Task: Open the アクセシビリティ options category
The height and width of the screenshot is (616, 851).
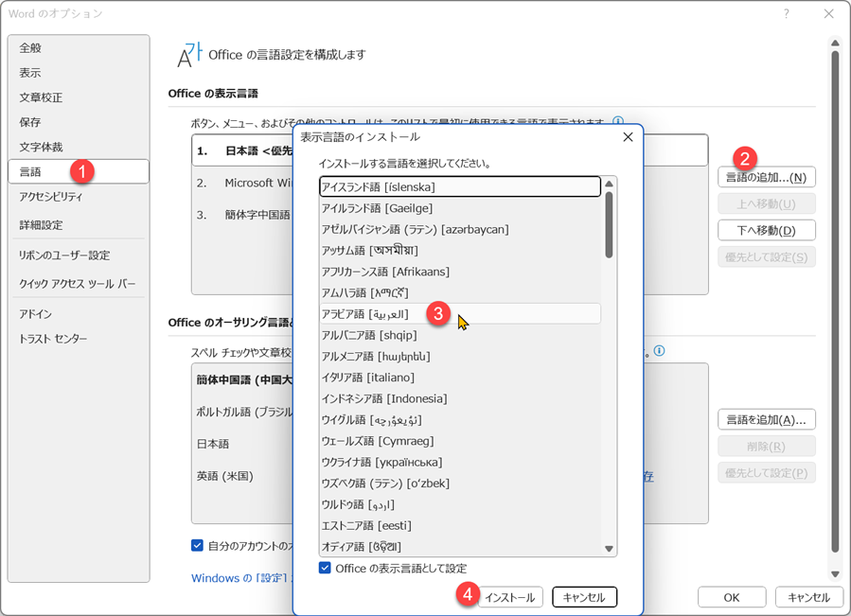Action: (79, 197)
